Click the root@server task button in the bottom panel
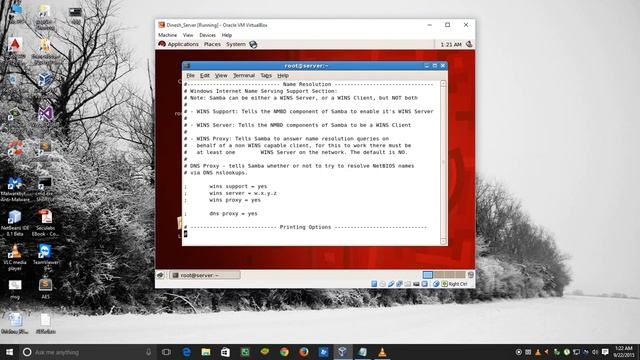Viewport: 640px width, 360px height. coord(205,275)
